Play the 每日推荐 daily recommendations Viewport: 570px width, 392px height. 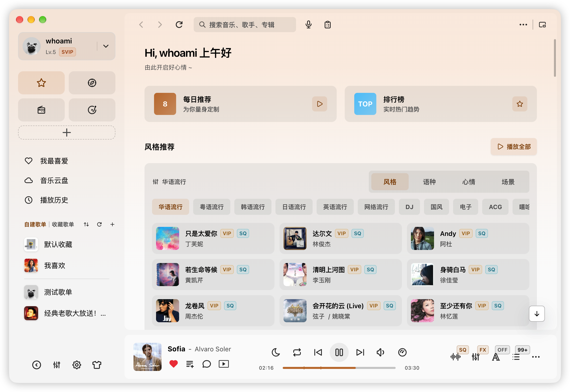coord(320,104)
